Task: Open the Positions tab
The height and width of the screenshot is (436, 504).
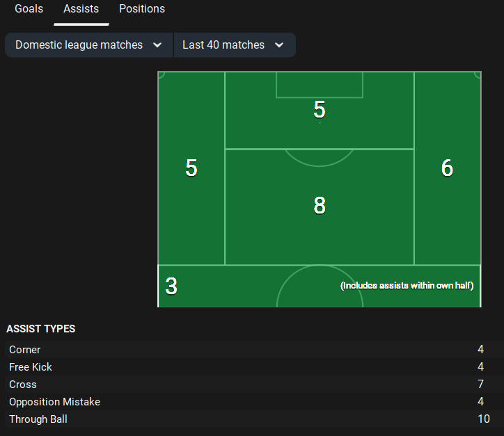Action: (x=142, y=9)
